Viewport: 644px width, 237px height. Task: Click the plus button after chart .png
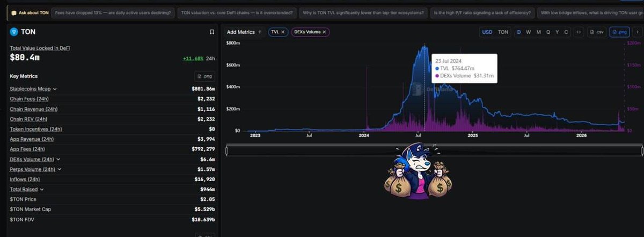(637, 32)
